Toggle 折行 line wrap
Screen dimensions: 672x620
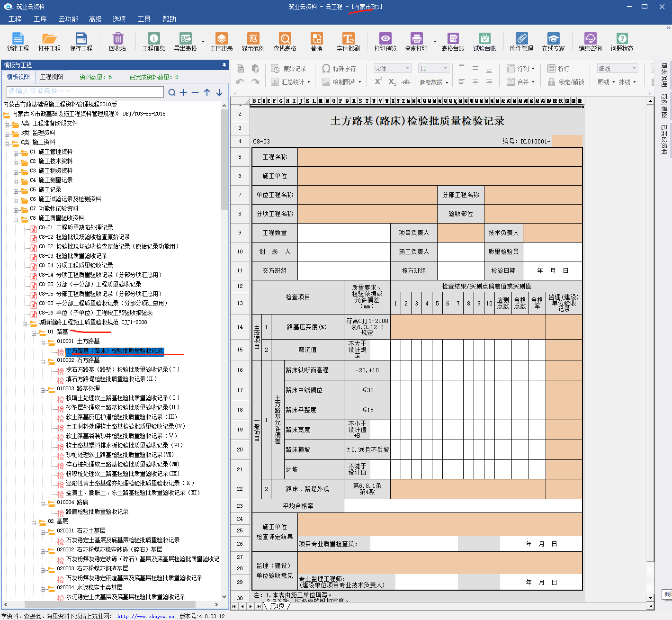point(559,69)
